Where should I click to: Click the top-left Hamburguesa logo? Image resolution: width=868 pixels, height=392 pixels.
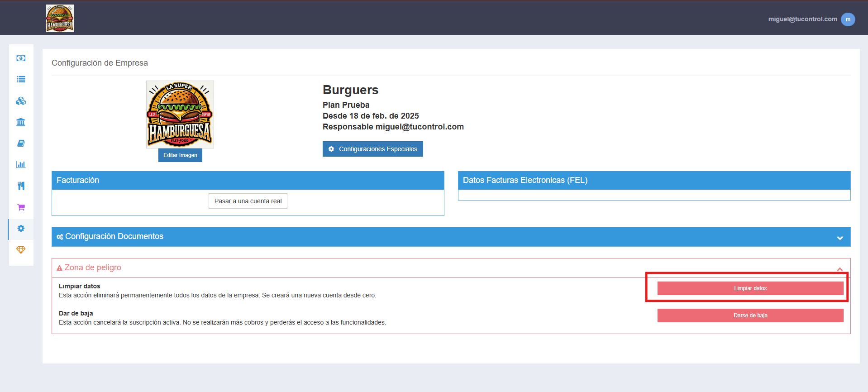tap(60, 18)
